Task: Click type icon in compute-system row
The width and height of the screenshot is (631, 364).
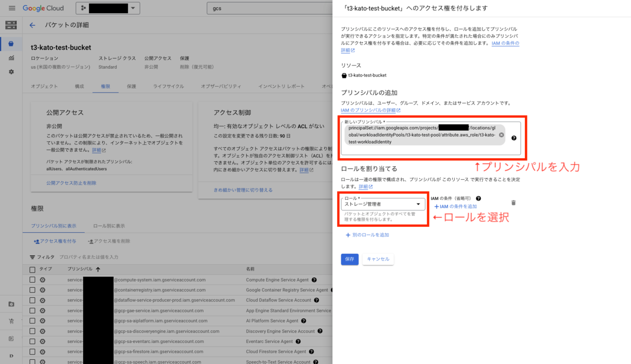Action: pyautogui.click(x=43, y=280)
